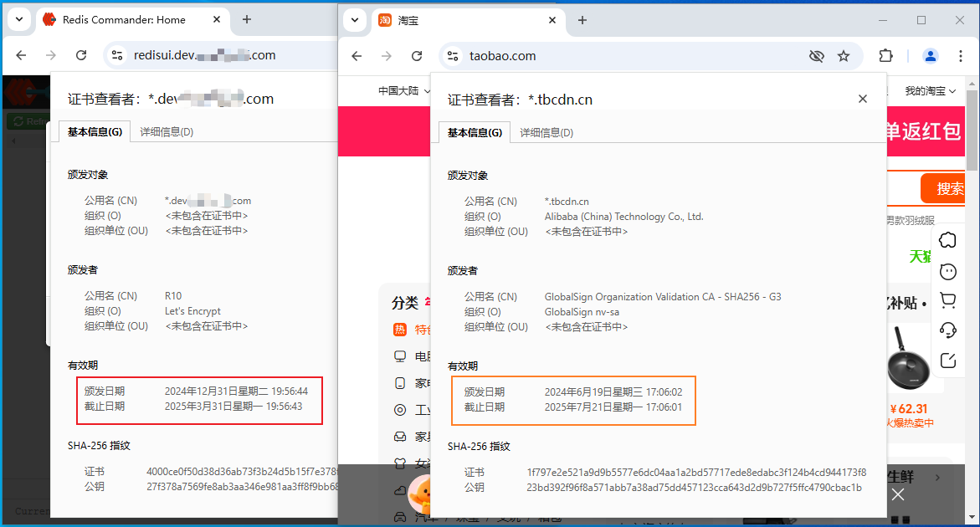980x527 pixels.
Task: Open the Chrome profile avatar
Action: tap(931, 56)
